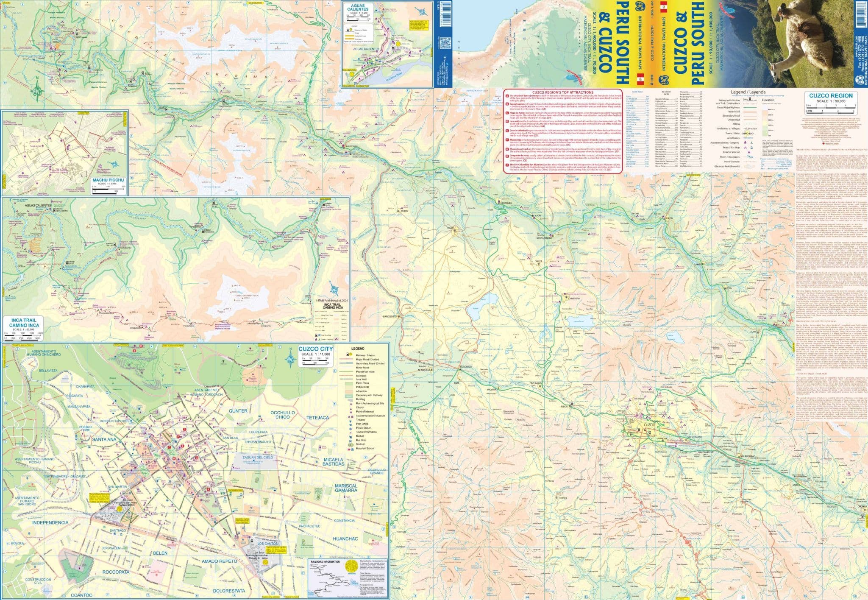868x600 pixels.
Task: Click the 'MACHU PICCHU' inset title
Action: (x=108, y=179)
